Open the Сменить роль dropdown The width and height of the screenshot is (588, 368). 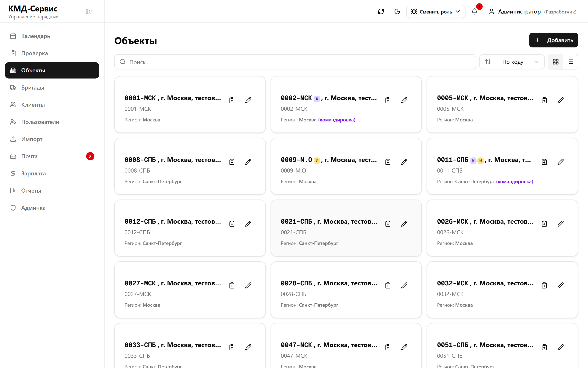point(435,11)
